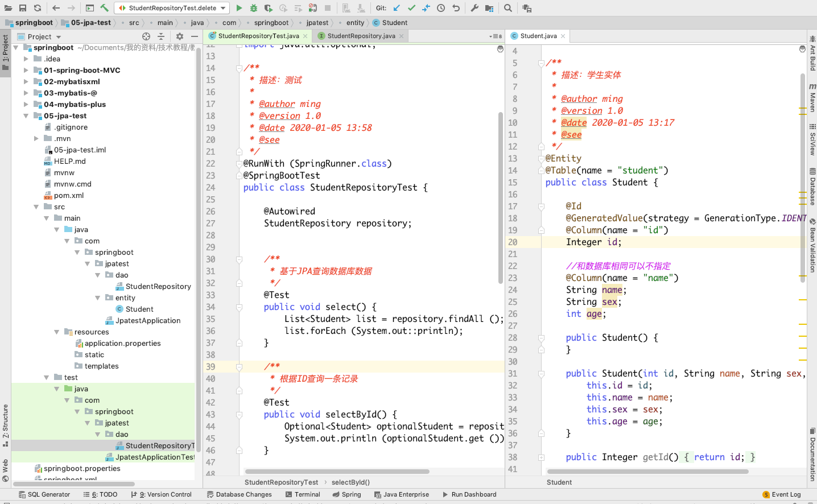Click Git commit green checkmark

(411, 8)
